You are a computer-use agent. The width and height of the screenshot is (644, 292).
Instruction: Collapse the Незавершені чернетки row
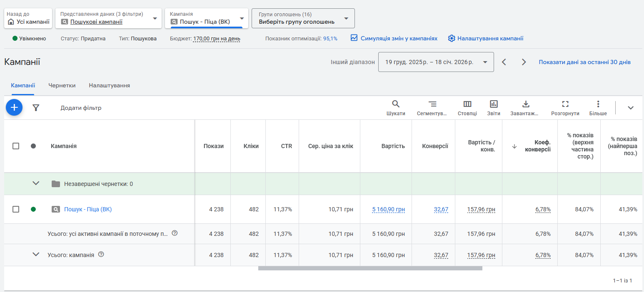tap(36, 183)
